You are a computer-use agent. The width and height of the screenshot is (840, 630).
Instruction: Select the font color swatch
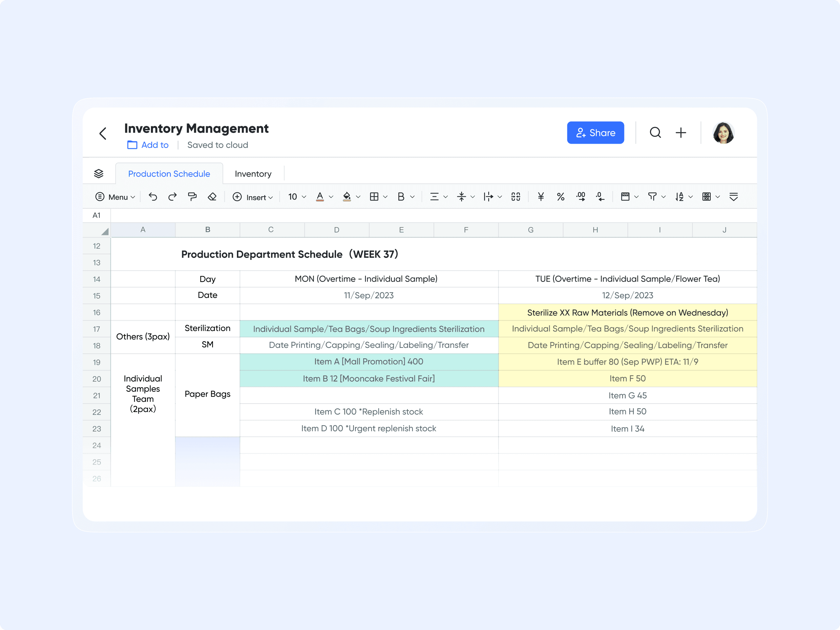pyautogui.click(x=320, y=197)
